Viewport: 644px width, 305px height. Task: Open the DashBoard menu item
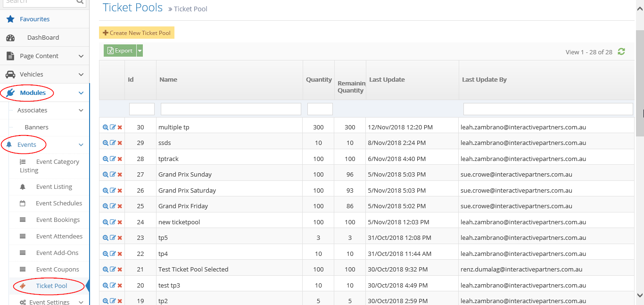(x=43, y=38)
